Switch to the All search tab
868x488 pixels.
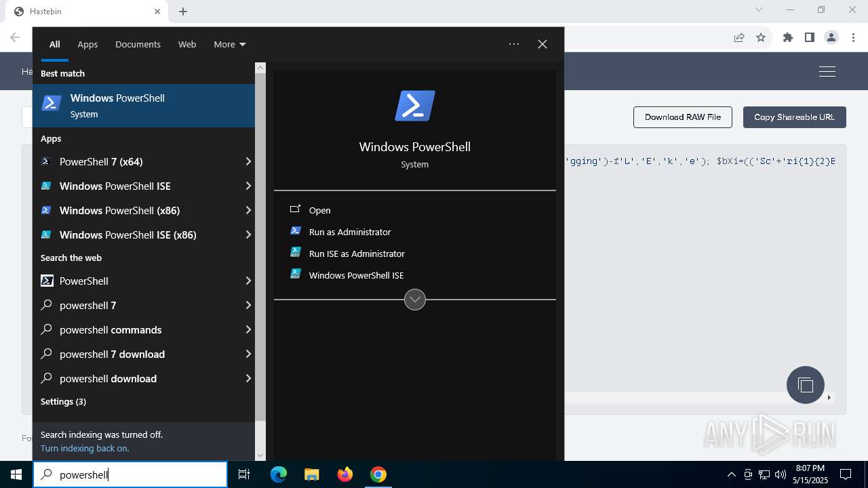pos(55,44)
